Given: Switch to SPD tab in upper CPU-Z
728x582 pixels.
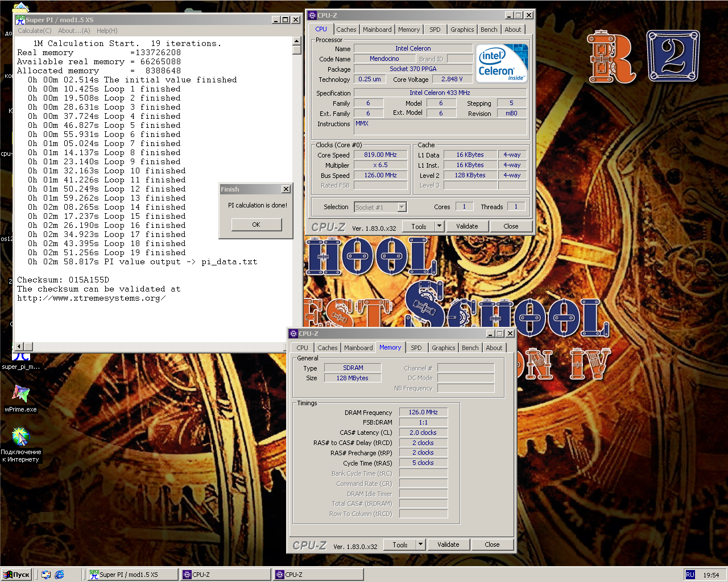Looking at the screenshot, I should 435,30.
